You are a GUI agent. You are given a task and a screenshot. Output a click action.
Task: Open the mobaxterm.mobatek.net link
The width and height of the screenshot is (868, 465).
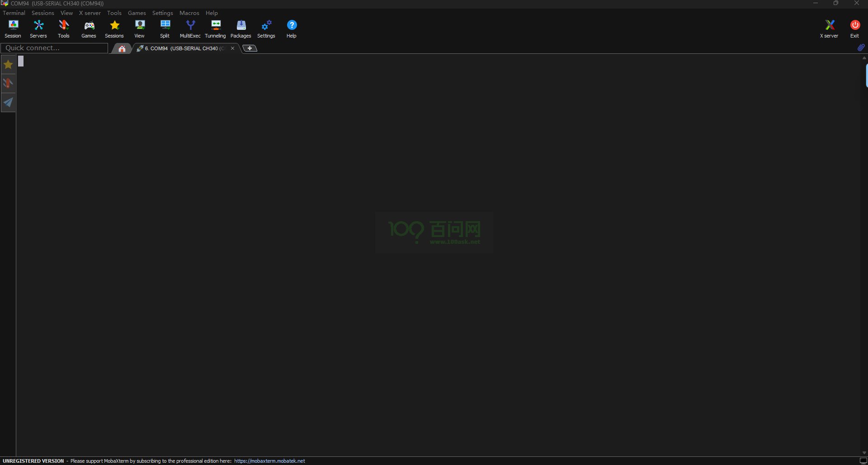point(269,461)
